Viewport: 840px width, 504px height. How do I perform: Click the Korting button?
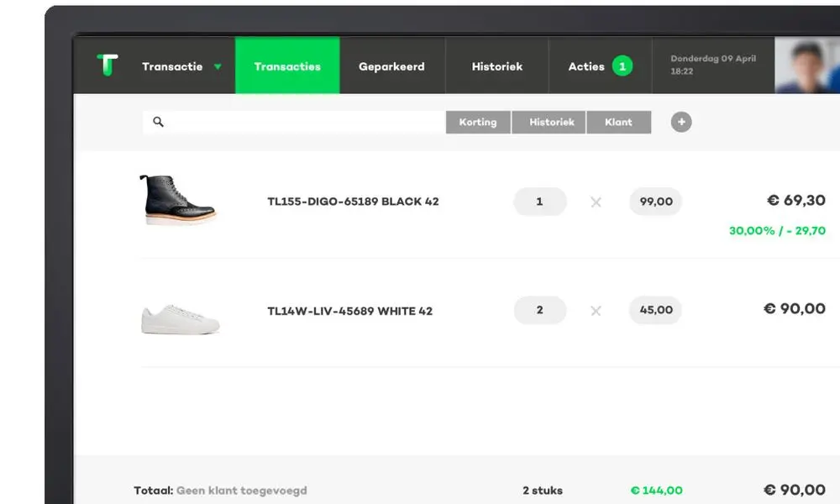click(477, 122)
